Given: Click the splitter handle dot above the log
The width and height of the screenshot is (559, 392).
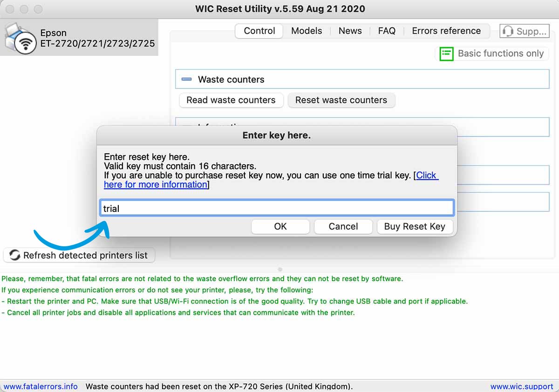Looking at the screenshot, I should click(279, 269).
